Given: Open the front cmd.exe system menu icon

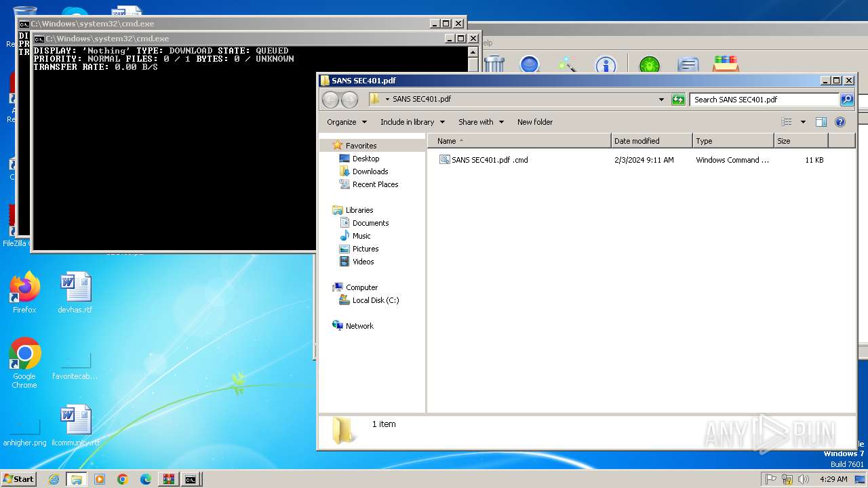Looking at the screenshot, I should click(39, 39).
